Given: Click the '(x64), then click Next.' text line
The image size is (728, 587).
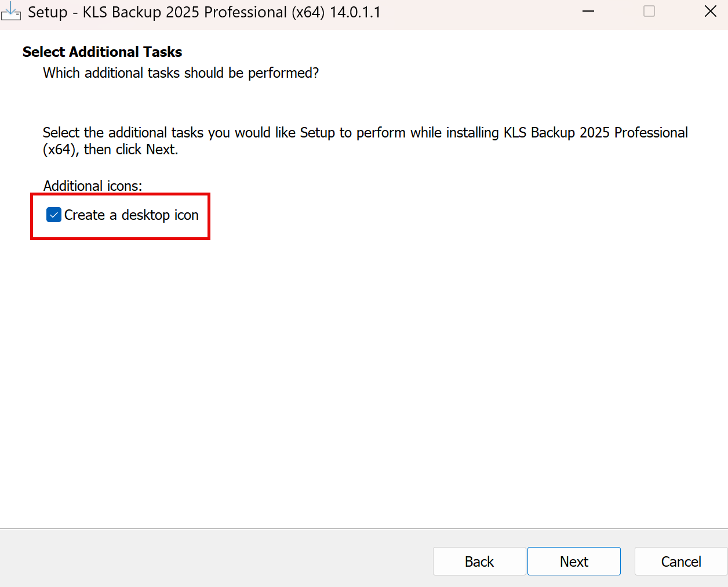Looking at the screenshot, I should (110, 150).
